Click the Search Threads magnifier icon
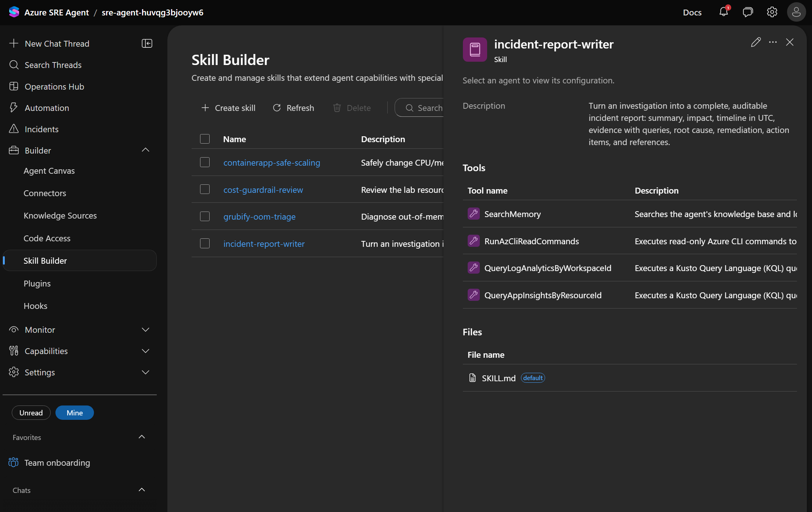 [14, 65]
